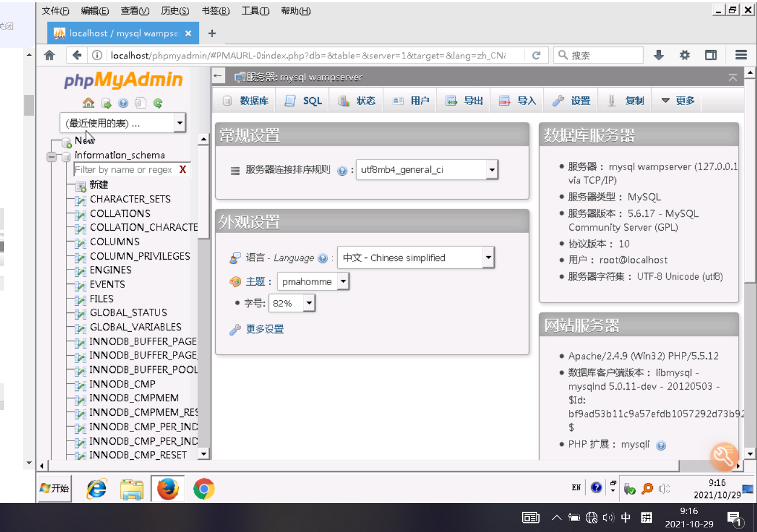Click the Filter by name or regex field
The image size is (757, 532).
pos(125,169)
